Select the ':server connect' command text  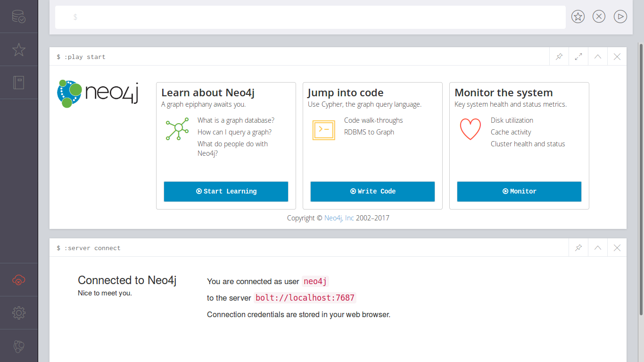(x=92, y=248)
